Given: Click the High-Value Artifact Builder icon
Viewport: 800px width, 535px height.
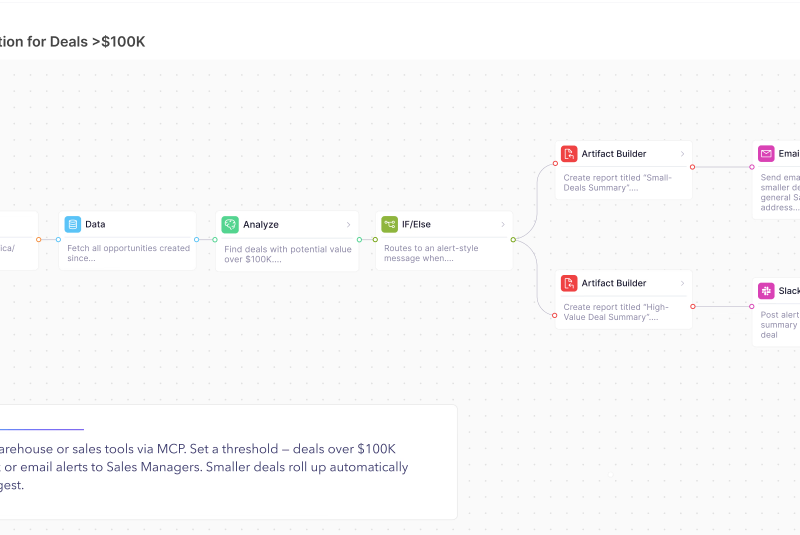Looking at the screenshot, I should point(569,283).
